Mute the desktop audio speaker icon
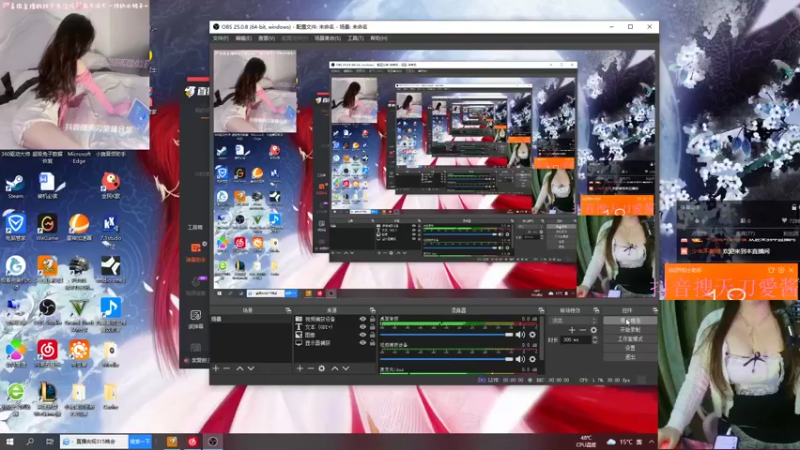800x450 pixels. point(520,335)
